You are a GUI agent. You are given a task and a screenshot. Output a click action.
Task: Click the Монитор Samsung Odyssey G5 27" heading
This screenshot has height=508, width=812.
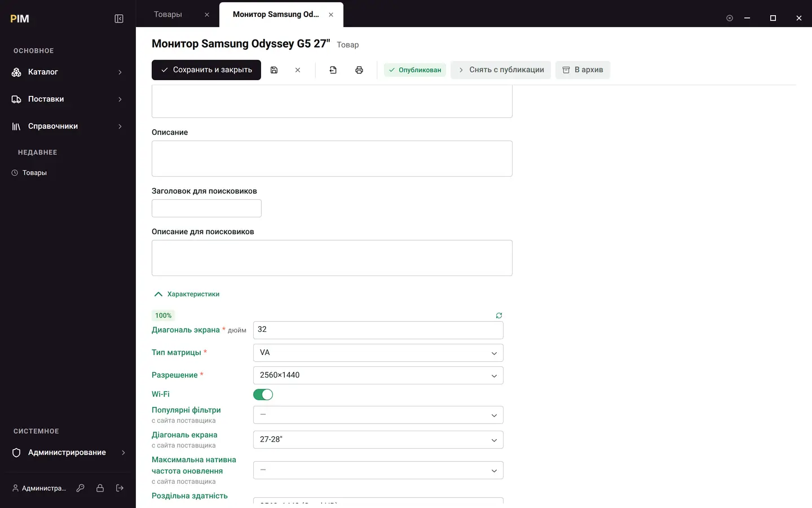click(241, 44)
